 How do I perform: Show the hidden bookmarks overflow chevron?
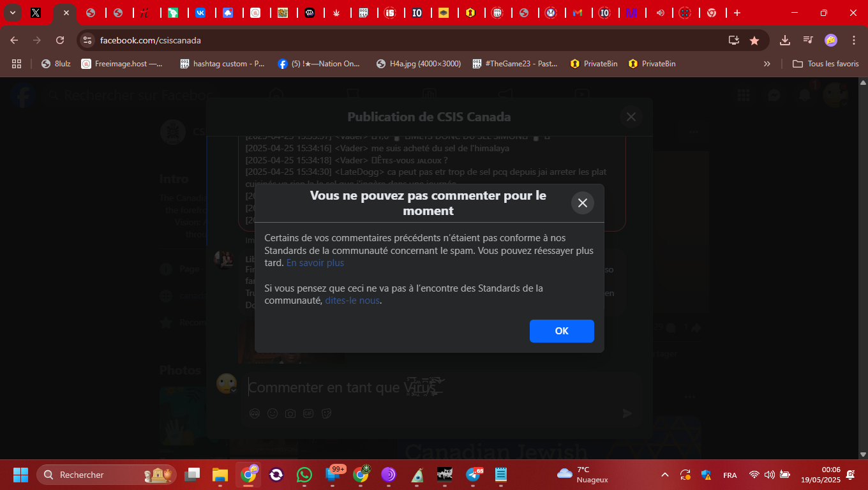[767, 64]
